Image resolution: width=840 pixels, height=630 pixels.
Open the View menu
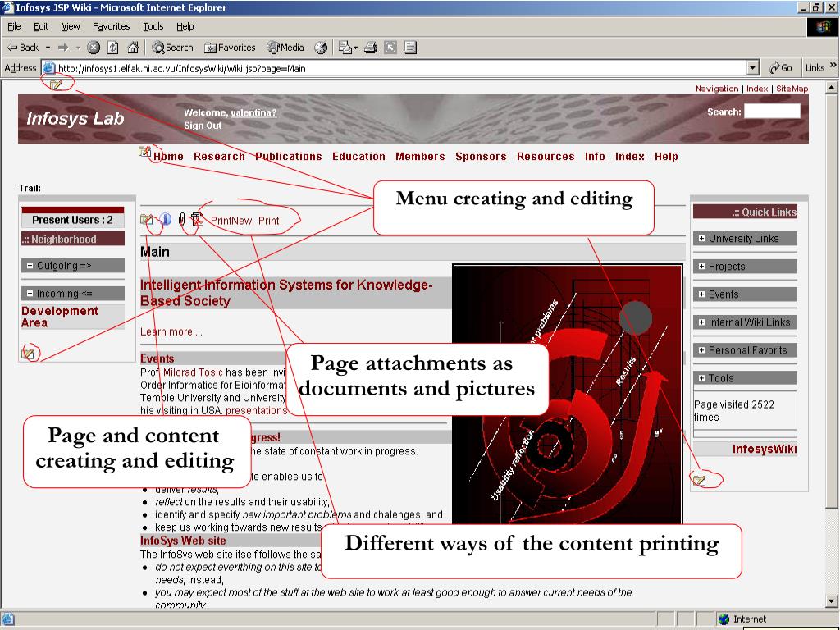(x=71, y=26)
